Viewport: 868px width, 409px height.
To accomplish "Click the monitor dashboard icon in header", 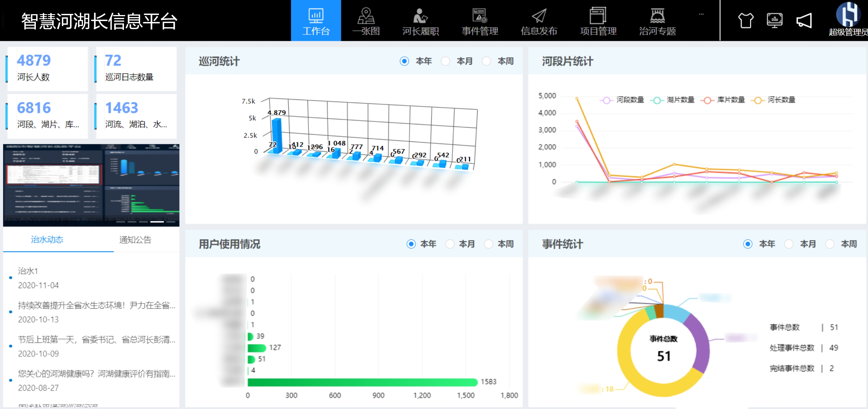I will tap(774, 21).
